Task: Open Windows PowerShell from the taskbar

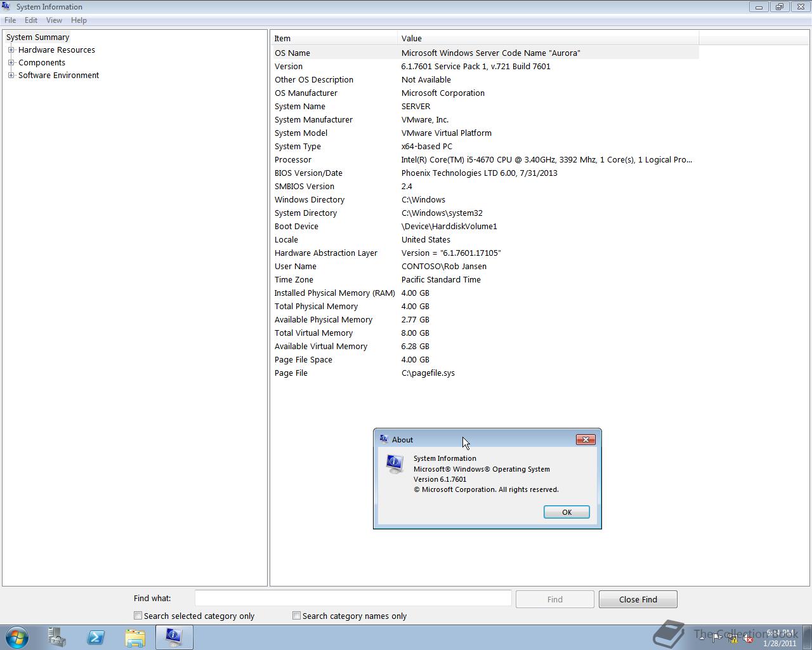Action: pos(96,637)
